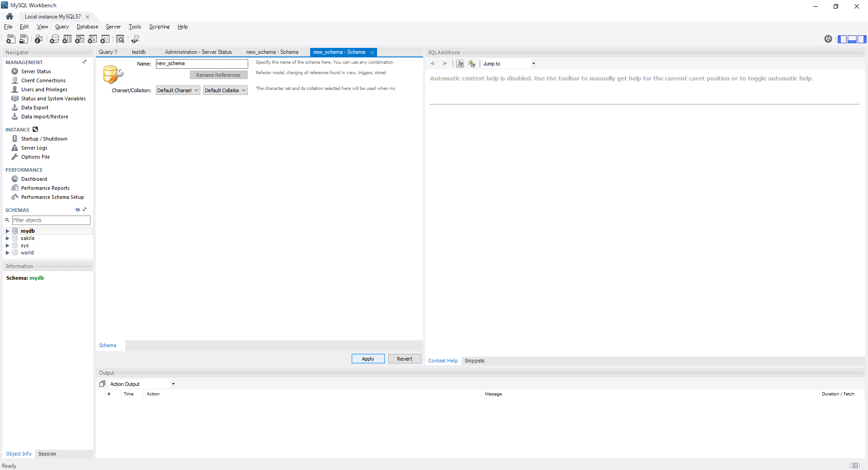Screen dimensions: 868x470
Task: Click the Rename References button
Action: coord(218,75)
